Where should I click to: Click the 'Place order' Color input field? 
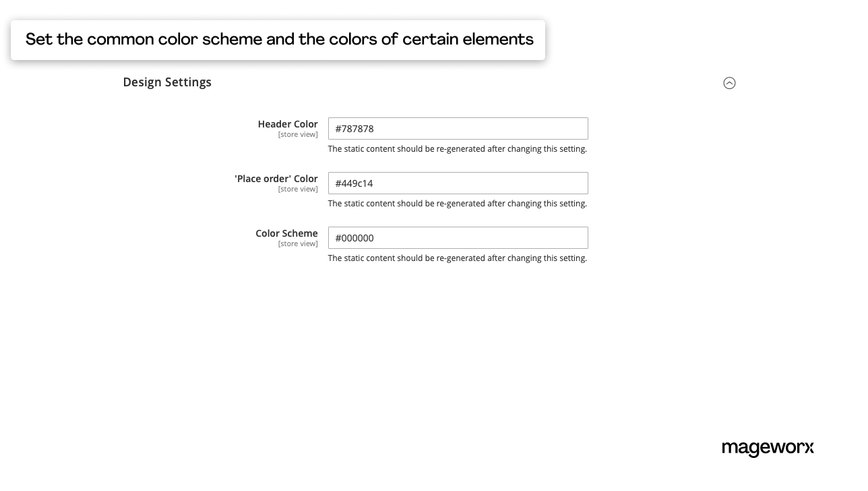[458, 183]
